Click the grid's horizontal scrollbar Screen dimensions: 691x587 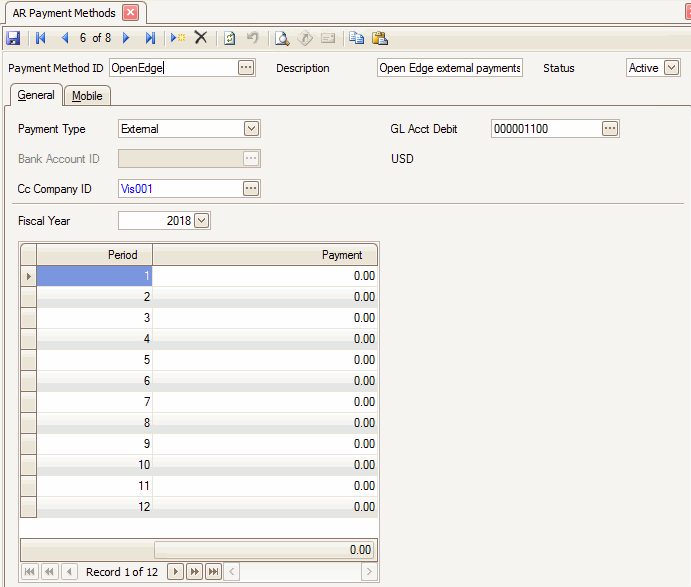tap(300, 571)
